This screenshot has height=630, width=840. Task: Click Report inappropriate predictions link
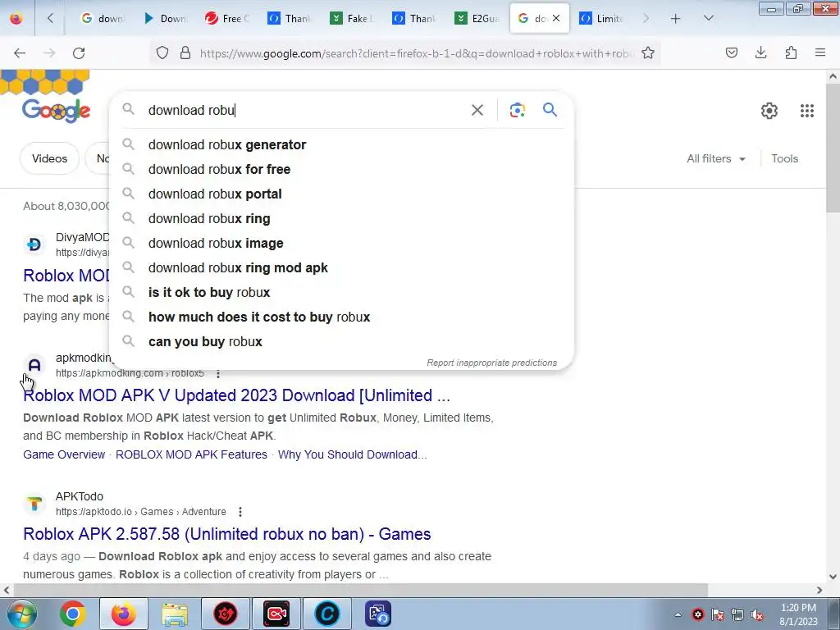492,363
